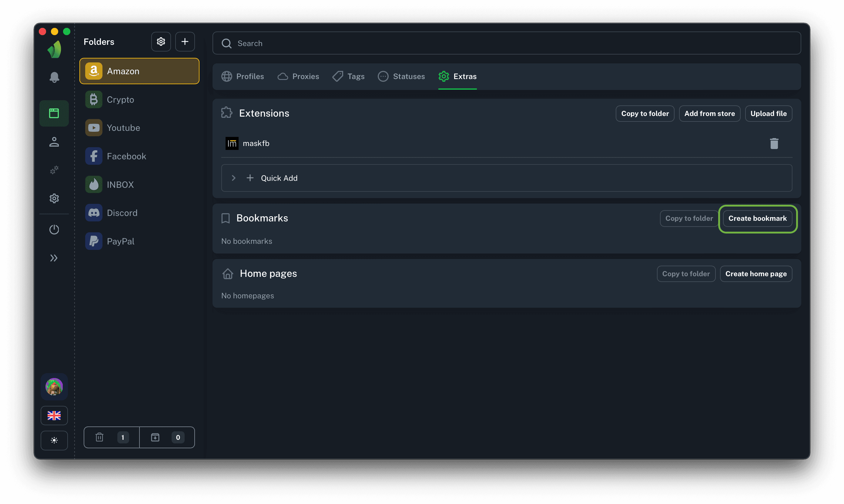Switch to the Proxies tab
This screenshot has height=504, width=844.
(x=298, y=76)
